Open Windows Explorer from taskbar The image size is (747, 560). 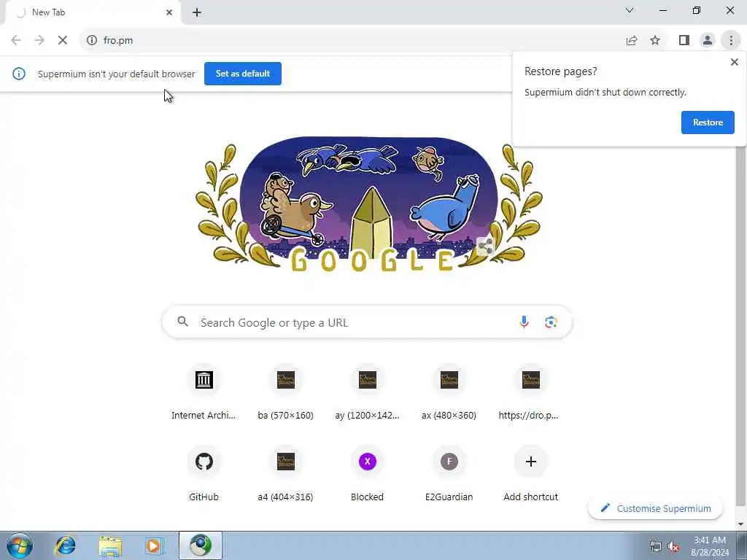click(x=110, y=545)
